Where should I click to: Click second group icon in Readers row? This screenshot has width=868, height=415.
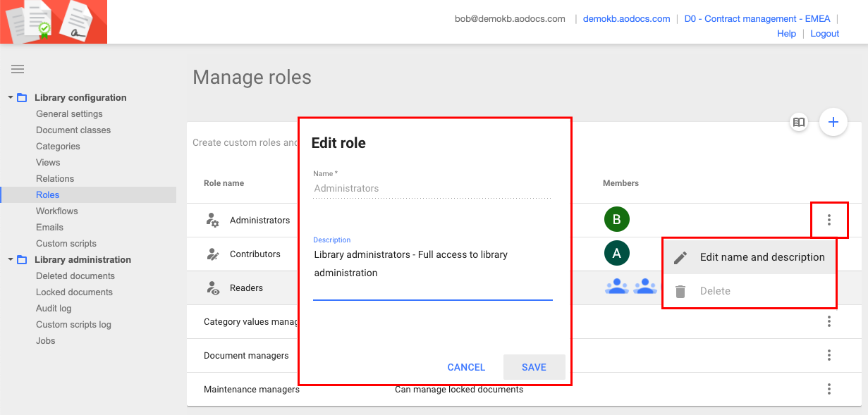(645, 287)
